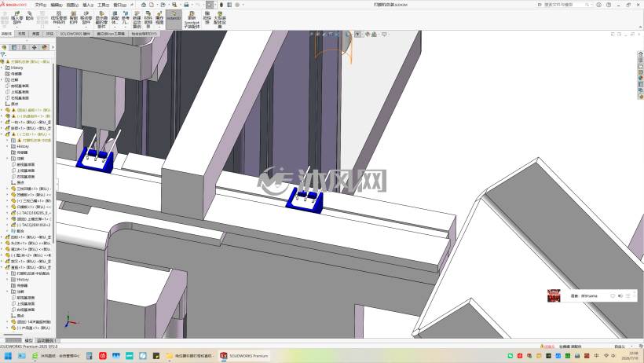
Task: Click the music widget album thumbnail
Action: [x=554, y=295]
